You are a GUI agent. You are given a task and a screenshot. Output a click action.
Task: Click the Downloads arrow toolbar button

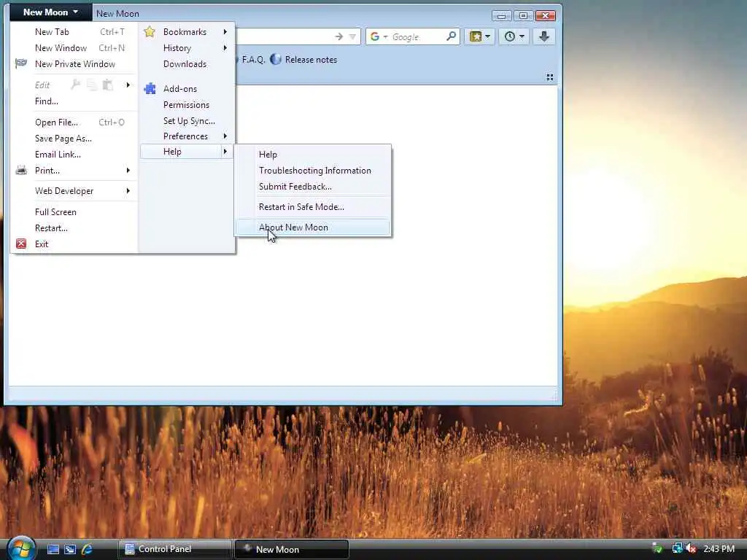tap(543, 36)
